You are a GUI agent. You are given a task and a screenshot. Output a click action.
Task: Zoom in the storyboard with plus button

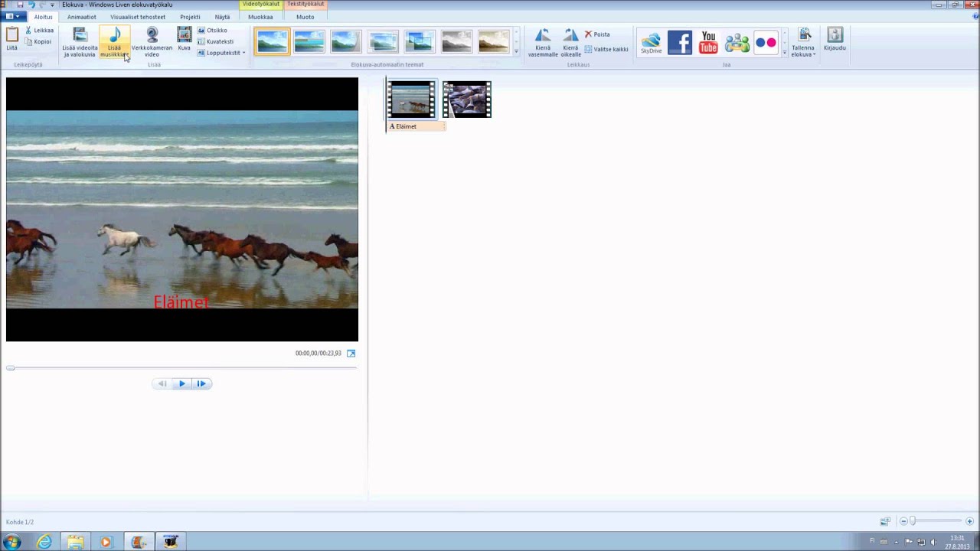tap(969, 521)
